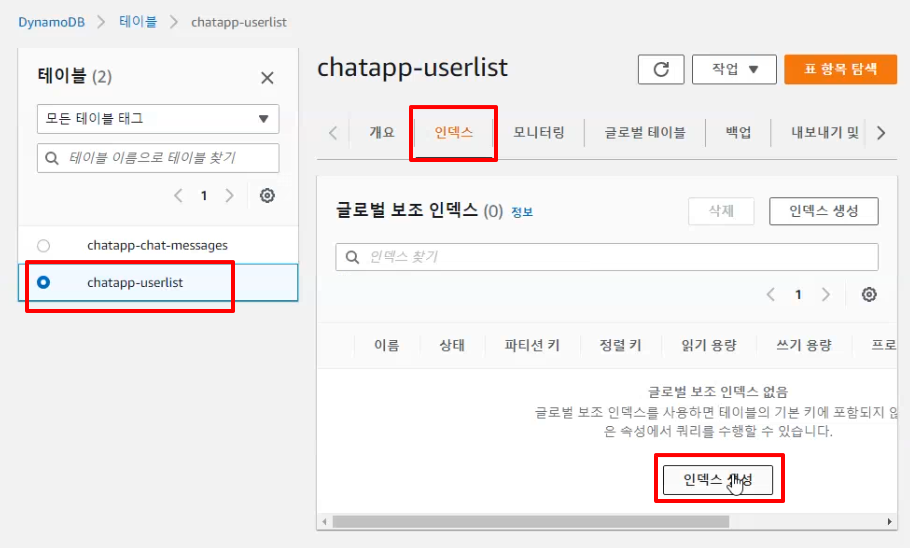
Task: Click the top 인덱스 생성 button in header
Action: 824,211
